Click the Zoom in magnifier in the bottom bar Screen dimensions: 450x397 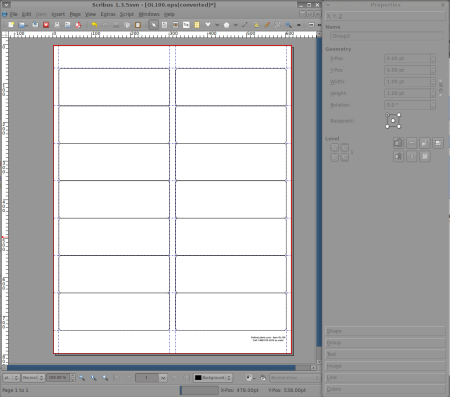point(105,378)
